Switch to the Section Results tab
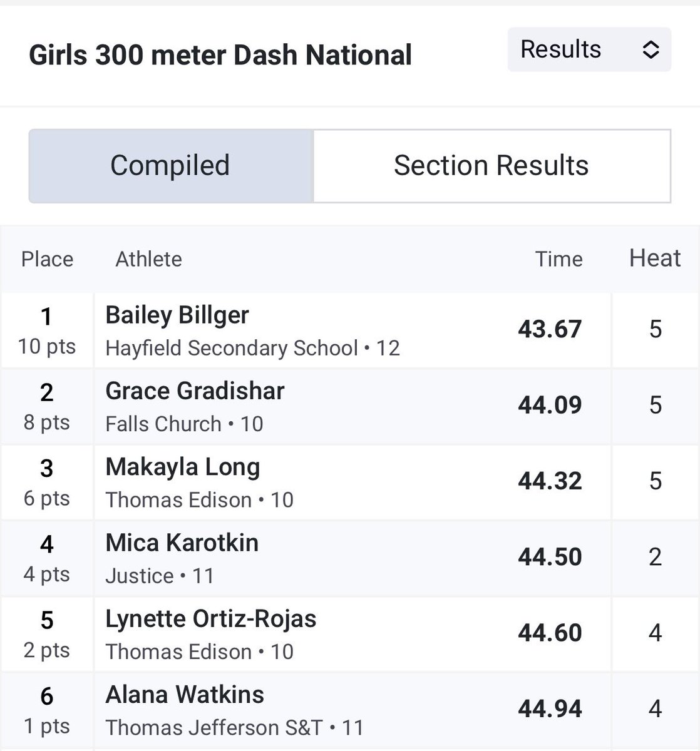This screenshot has width=700, height=751. [x=492, y=166]
